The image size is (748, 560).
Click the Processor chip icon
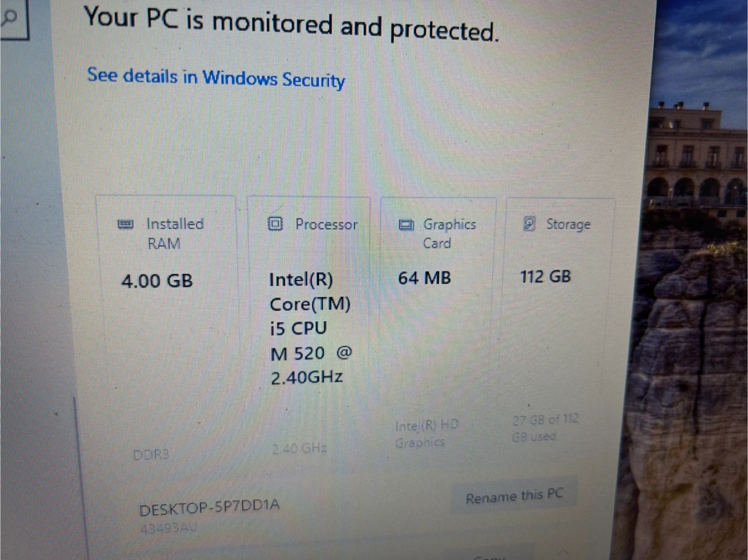coord(275,223)
